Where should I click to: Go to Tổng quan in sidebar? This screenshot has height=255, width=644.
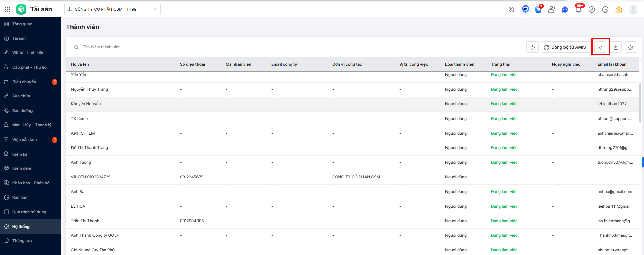[22, 24]
